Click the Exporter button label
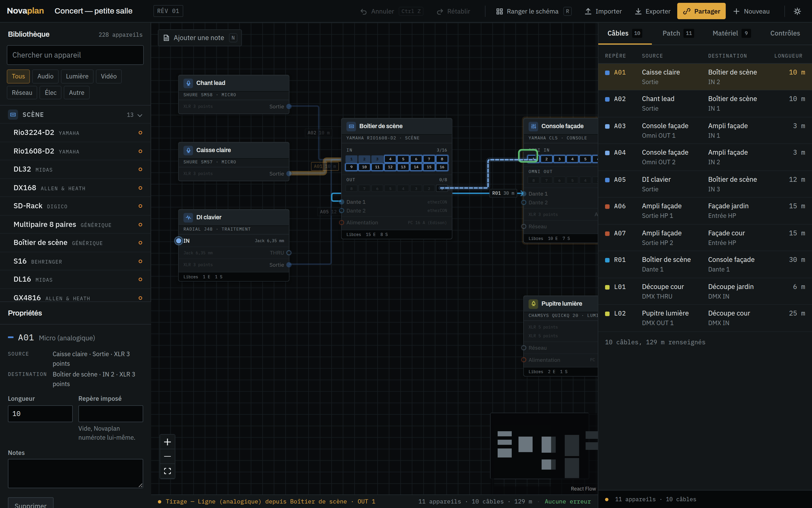Screen dimensions: 812x508 pos(658,11)
